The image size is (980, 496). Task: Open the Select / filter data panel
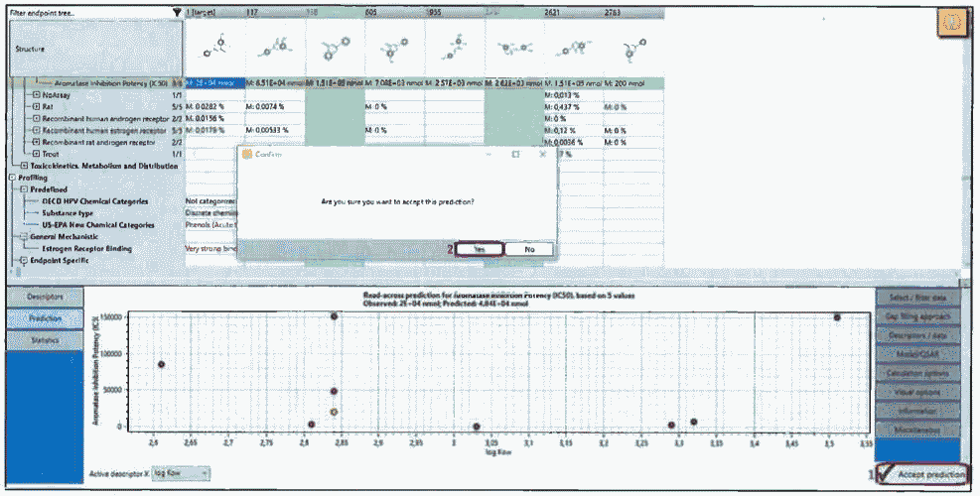917,299
